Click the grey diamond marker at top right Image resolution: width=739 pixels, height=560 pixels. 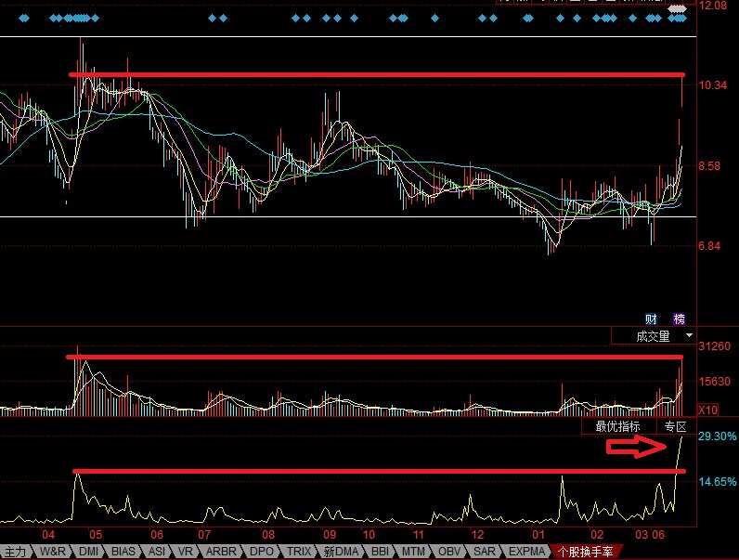pyautogui.click(x=677, y=8)
